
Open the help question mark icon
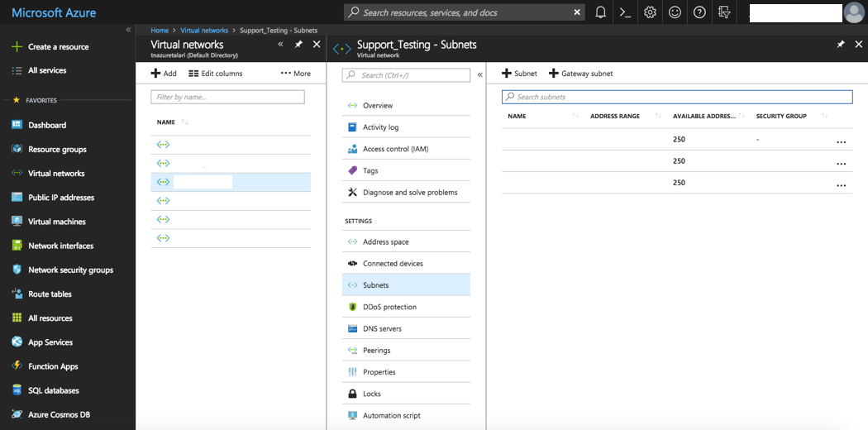(x=700, y=12)
